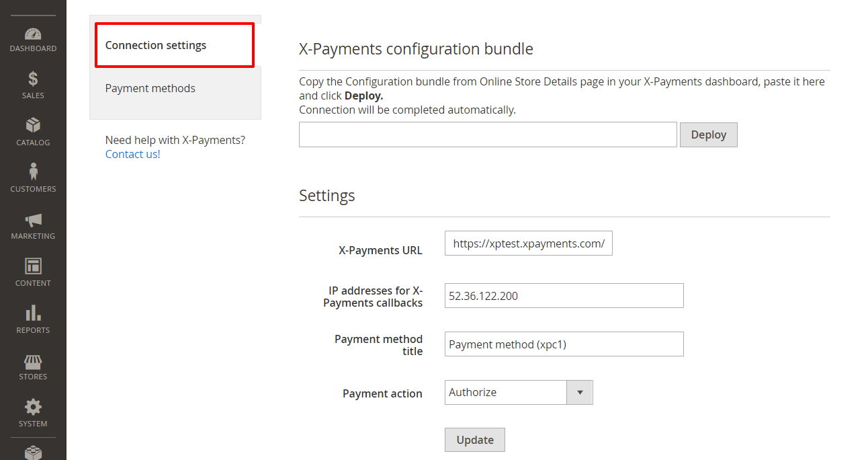Click the CATALOG menu label
Viewport: 868px width, 460px height.
33,143
